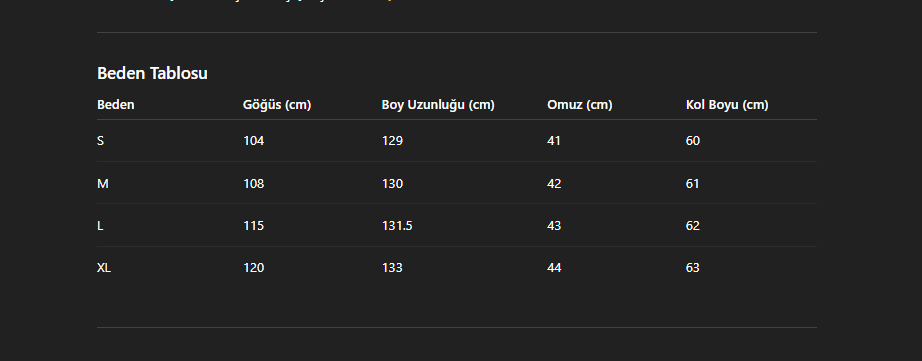Select the S size row label
922x361 pixels.
tap(101, 141)
